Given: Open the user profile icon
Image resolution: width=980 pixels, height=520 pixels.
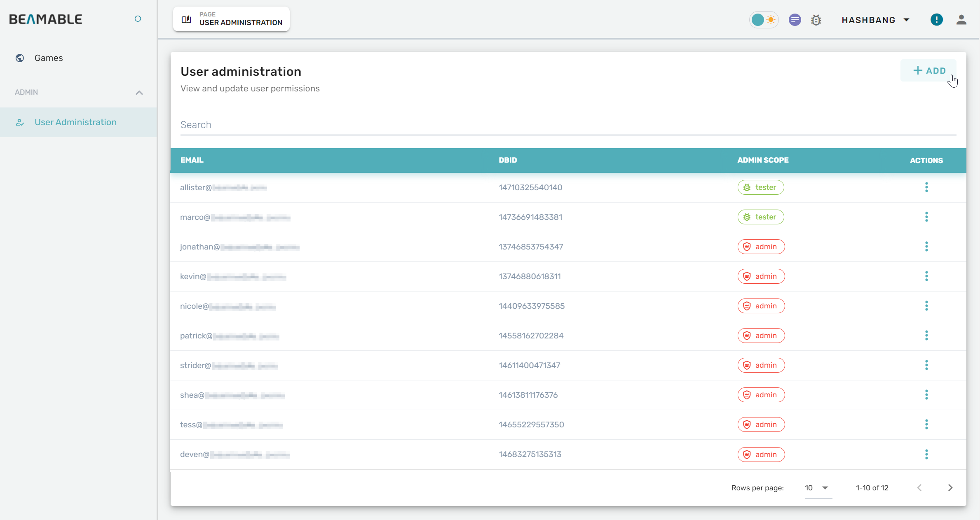Looking at the screenshot, I should [x=961, y=20].
